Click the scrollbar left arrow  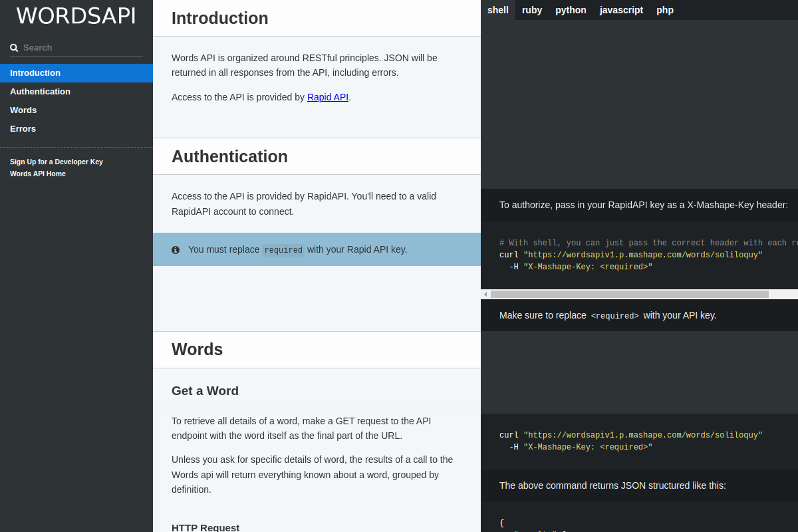pyautogui.click(x=485, y=294)
